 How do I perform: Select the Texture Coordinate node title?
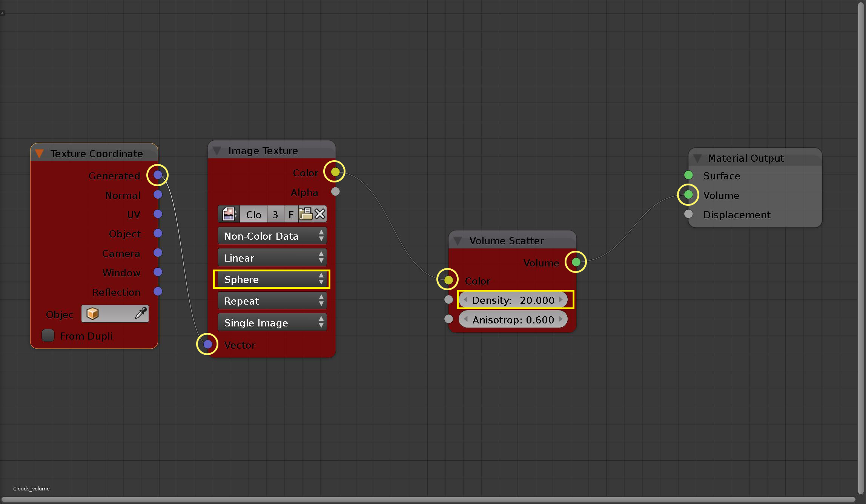pyautogui.click(x=97, y=154)
